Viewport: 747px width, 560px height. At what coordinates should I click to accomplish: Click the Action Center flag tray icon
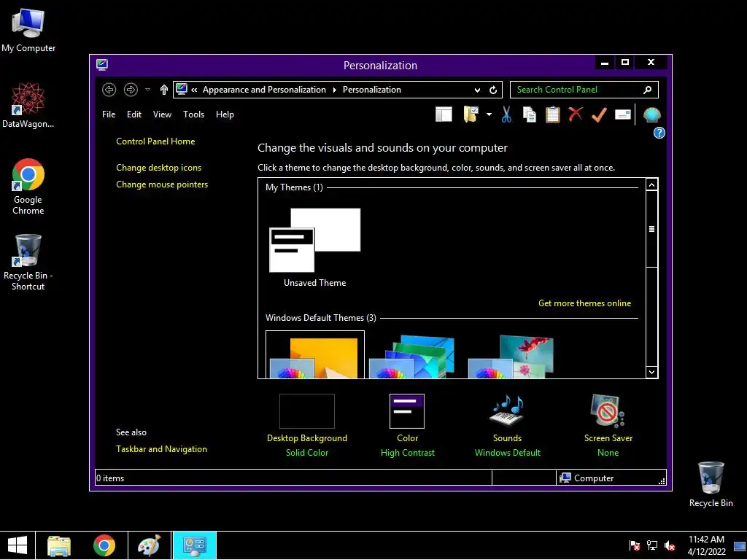point(634,545)
